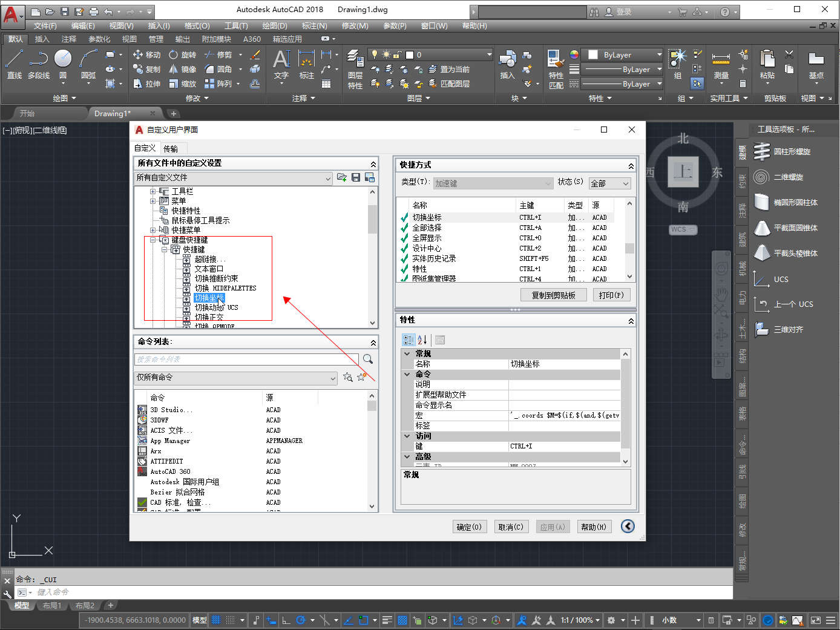Viewport: 840px width, 630px height.
Task: Switch to the 传输 dialog tab
Action: click(x=171, y=148)
